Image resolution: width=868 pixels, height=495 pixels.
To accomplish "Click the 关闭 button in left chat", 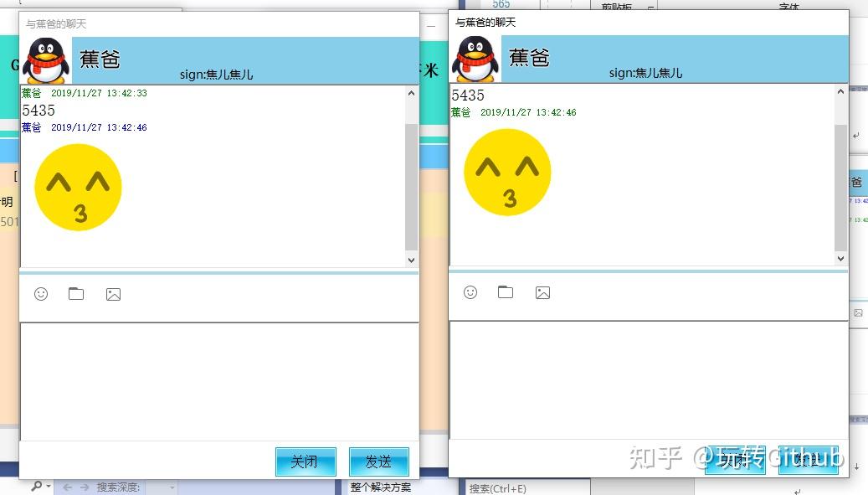I will 306,461.
